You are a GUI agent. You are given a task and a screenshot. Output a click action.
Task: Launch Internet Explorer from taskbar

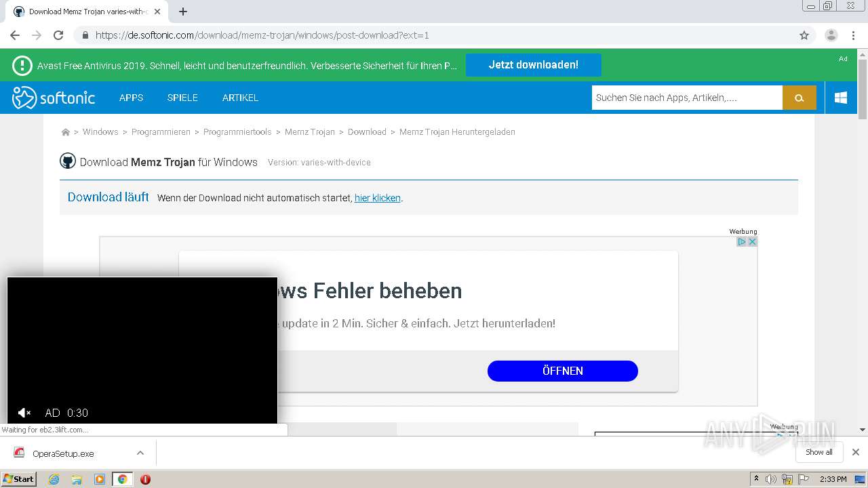[54, 479]
